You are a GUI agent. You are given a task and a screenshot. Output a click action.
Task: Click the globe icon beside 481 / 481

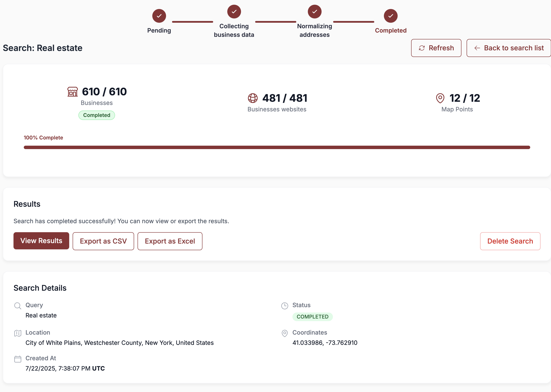click(253, 98)
